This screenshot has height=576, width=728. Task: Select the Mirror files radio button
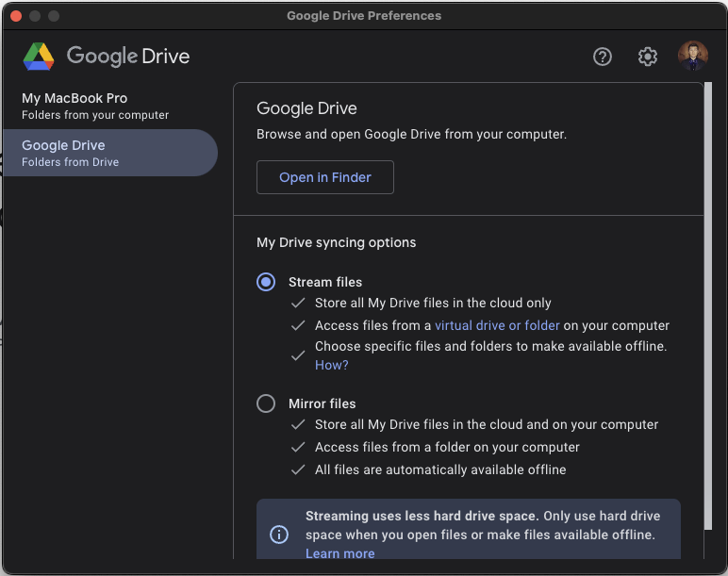[266, 403]
